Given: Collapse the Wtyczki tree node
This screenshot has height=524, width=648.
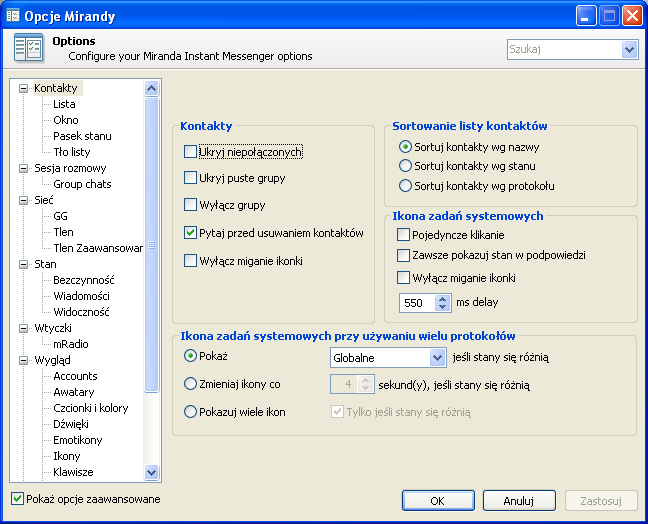Looking at the screenshot, I should [x=24, y=329].
